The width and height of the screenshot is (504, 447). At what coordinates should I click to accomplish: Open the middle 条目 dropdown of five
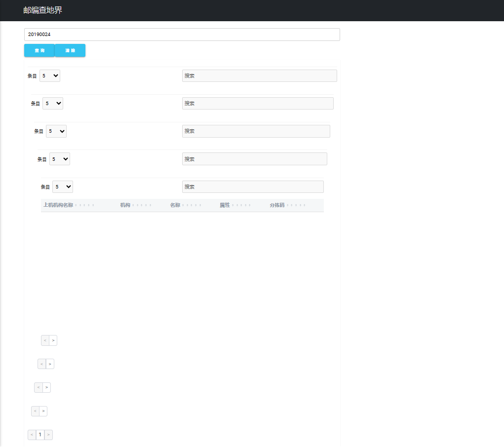click(56, 131)
